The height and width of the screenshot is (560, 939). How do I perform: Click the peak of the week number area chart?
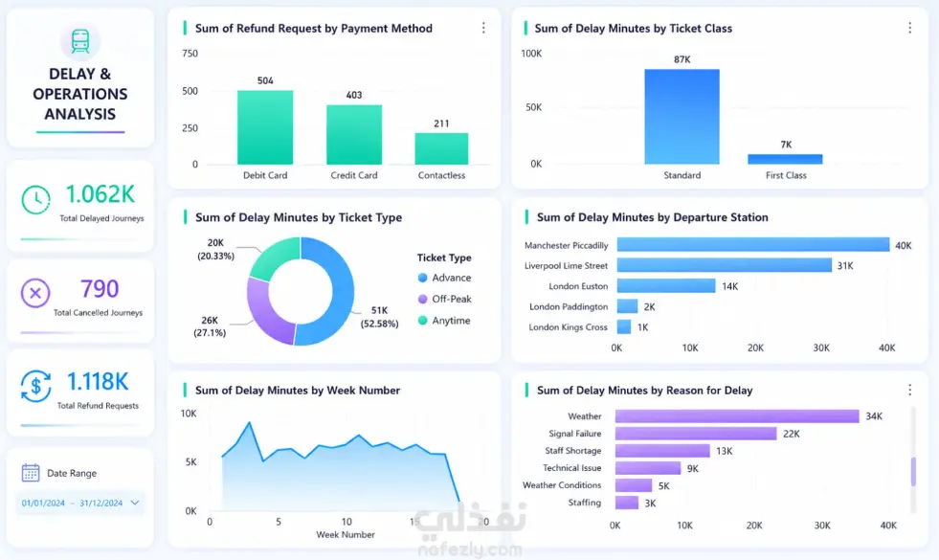tap(249, 423)
